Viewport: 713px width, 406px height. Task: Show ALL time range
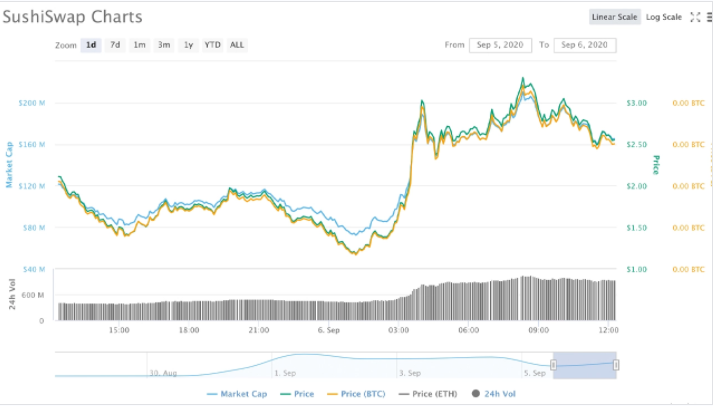point(237,45)
